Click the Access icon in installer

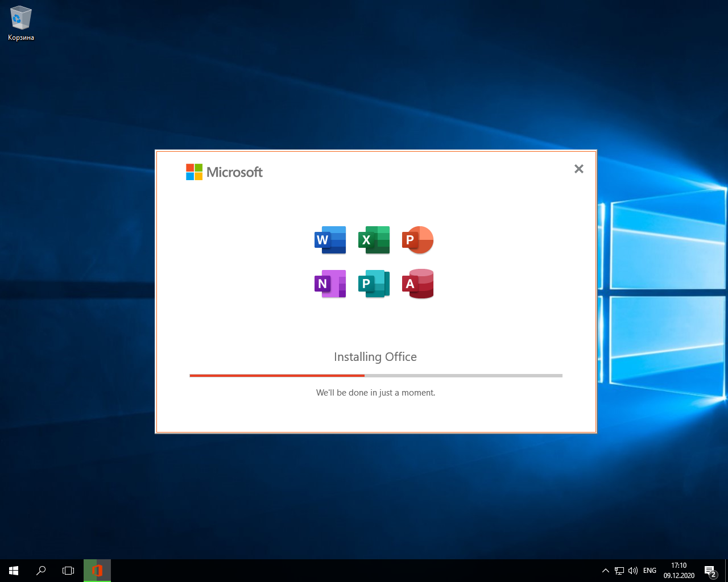point(418,284)
